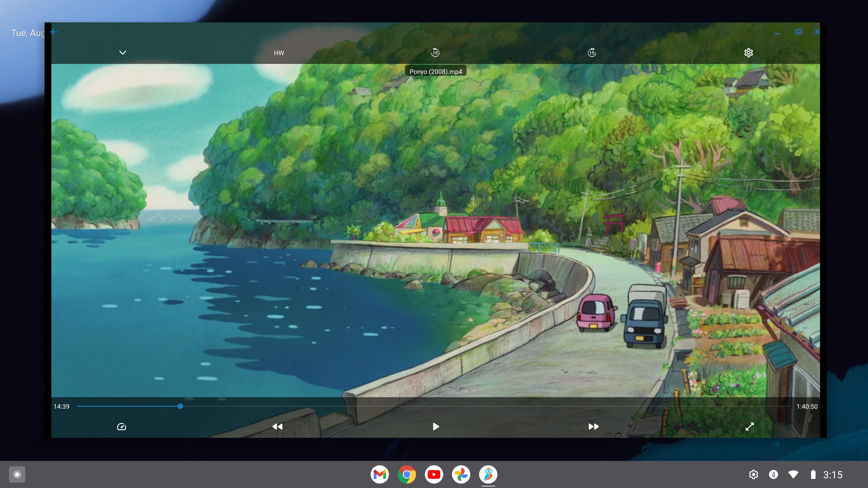
Task: Click the rewind double-arrow button
Action: [277, 427]
